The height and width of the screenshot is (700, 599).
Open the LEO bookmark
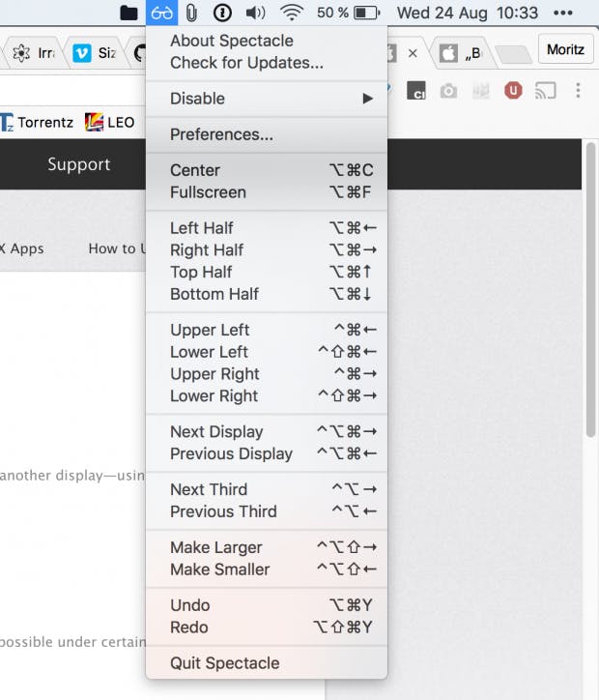[x=110, y=123]
